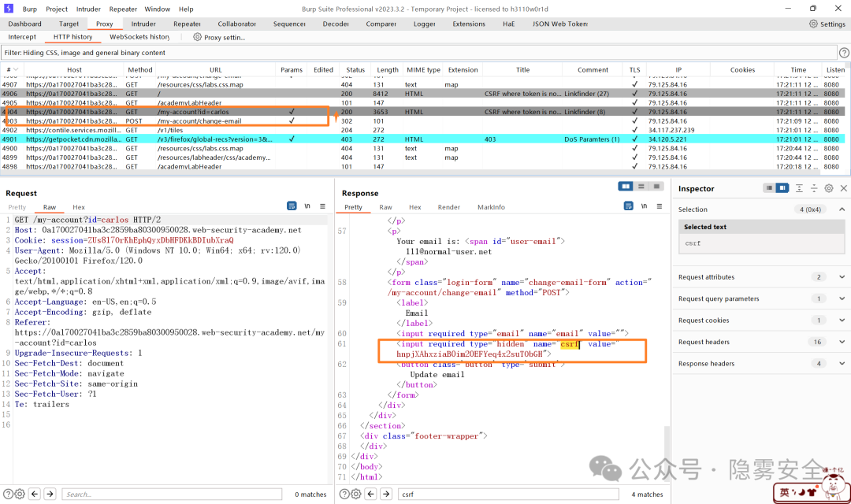Viewport: 851px width, 504px height.
Task: Open Request search settings gear
Action: coord(20,494)
